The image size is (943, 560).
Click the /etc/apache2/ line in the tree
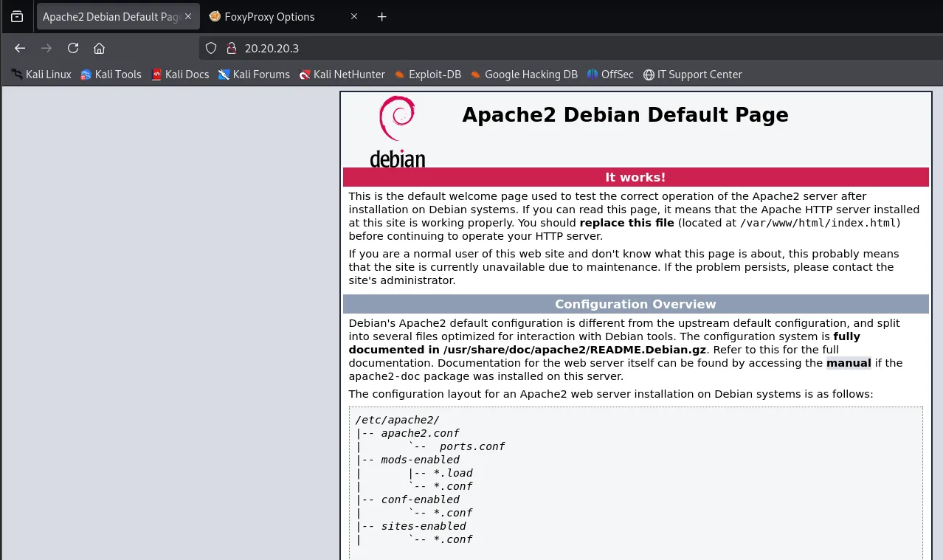click(x=397, y=420)
